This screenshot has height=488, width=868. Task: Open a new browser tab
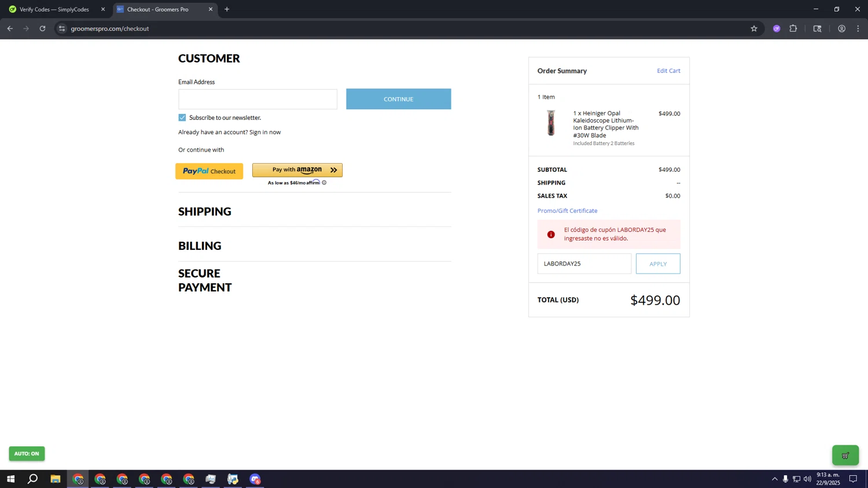(x=227, y=9)
